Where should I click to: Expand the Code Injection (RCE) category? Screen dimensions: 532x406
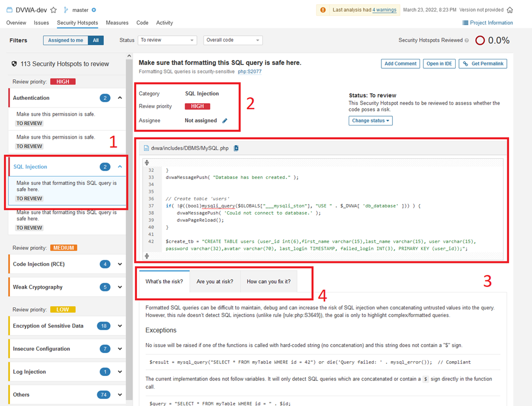click(x=119, y=264)
